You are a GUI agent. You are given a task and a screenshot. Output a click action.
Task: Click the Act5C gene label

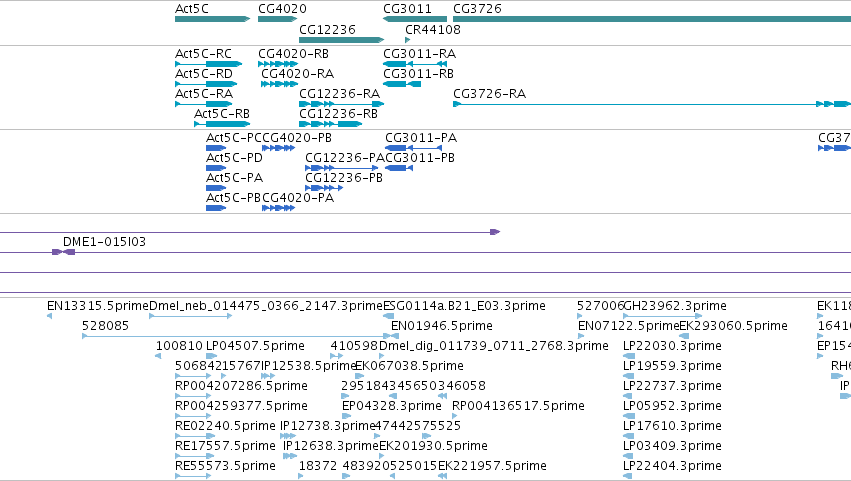click(x=192, y=9)
